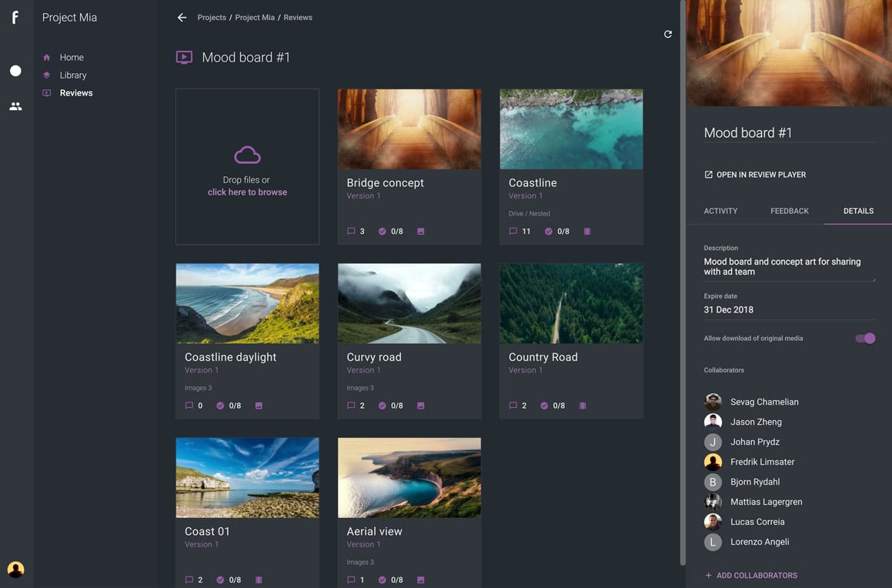Click the Expire date field

pyautogui.click(x=789, y=310)
